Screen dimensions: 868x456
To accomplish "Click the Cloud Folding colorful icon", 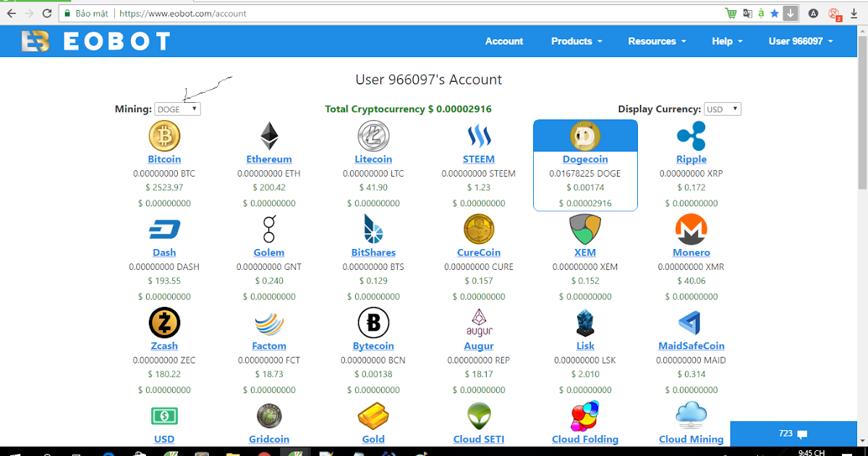I will click(585, 416).
